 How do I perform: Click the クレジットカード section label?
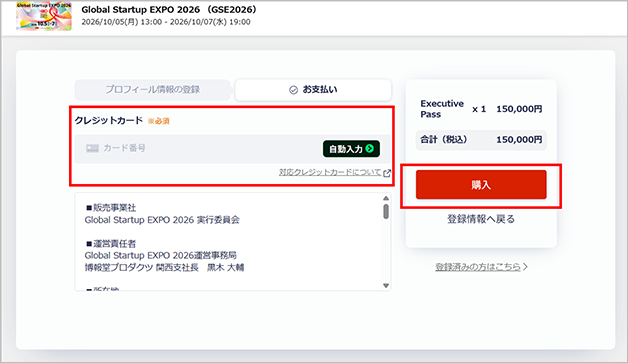click(109, 120)
